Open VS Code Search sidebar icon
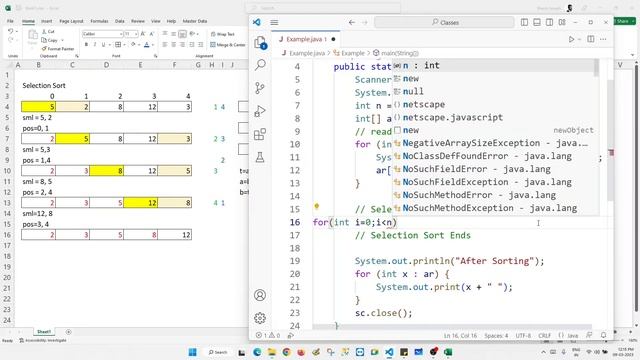Viewport: 640px width, 360px height. 260,64
